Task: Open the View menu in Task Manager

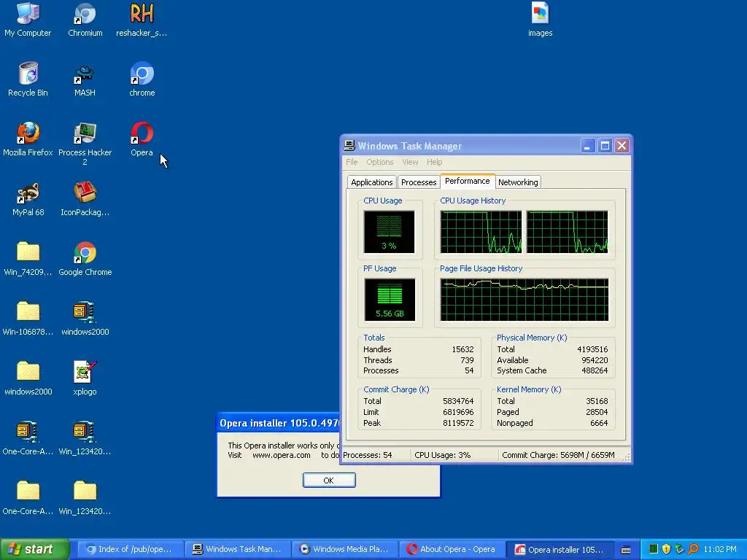Action: coord(410,162)
